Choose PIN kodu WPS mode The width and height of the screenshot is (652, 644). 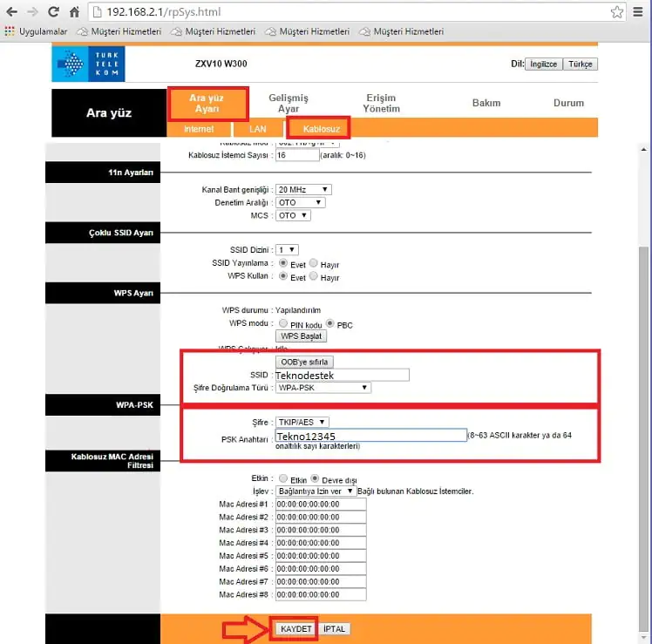[x=283, y=323]
